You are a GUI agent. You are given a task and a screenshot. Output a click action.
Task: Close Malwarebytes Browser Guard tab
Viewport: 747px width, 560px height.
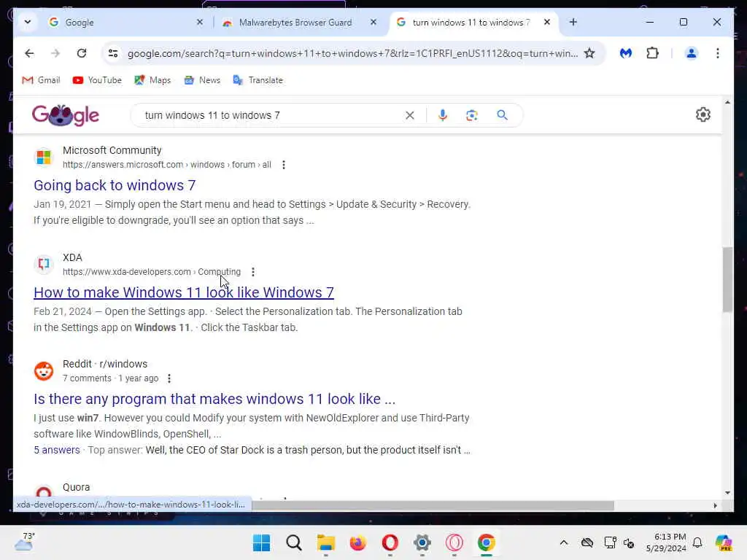373,22
